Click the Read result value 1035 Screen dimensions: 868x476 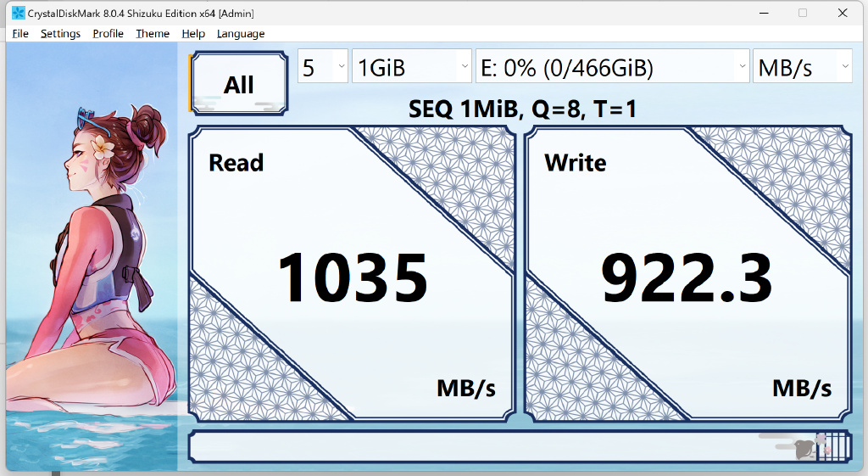pos(353,277)
